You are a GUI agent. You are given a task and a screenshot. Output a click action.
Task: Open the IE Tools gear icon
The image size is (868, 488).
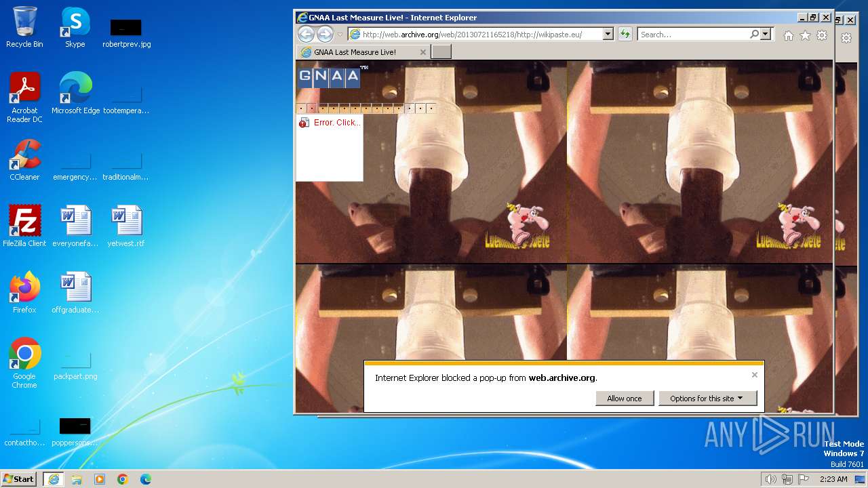[x=822, y=35]
